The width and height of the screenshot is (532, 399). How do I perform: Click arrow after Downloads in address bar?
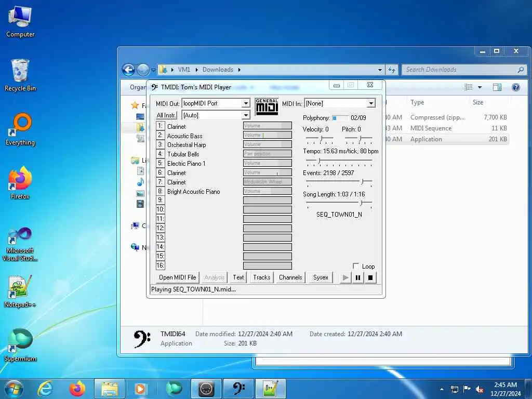point(239,70)
